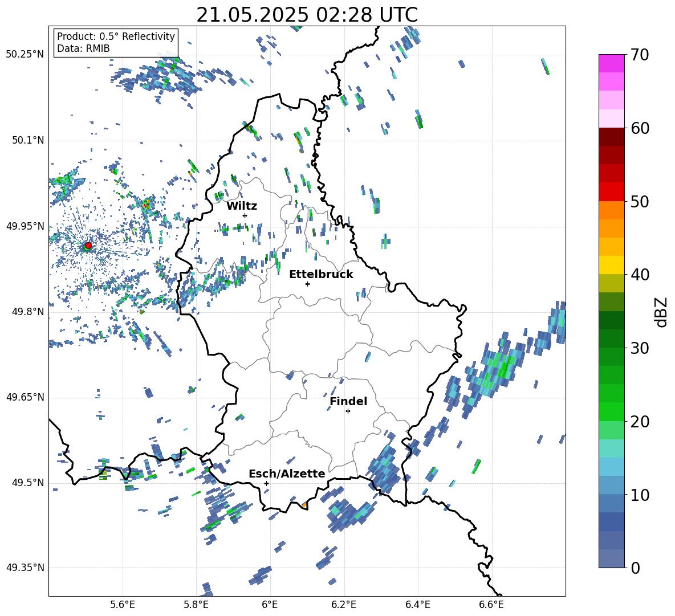This screenshot has height=616, width=675.
Task: Click the colorbar tick label 20
Action: pos(640,421)
